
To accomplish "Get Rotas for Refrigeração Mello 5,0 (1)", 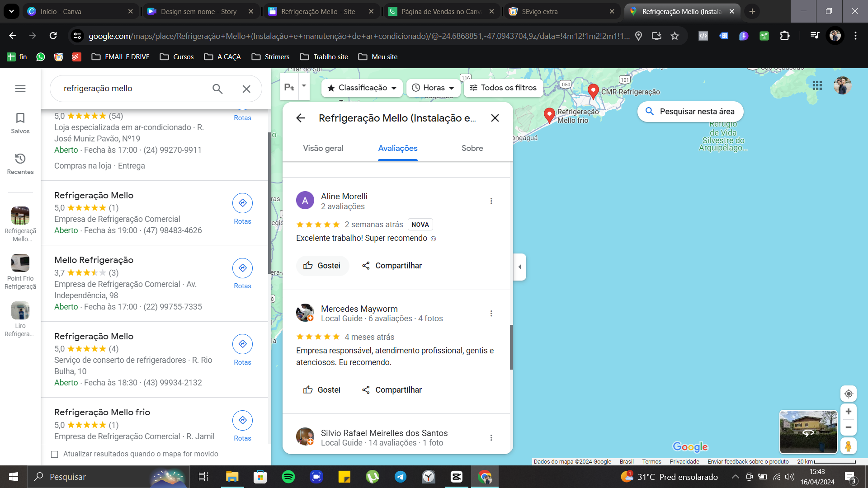I will [243, 209].
